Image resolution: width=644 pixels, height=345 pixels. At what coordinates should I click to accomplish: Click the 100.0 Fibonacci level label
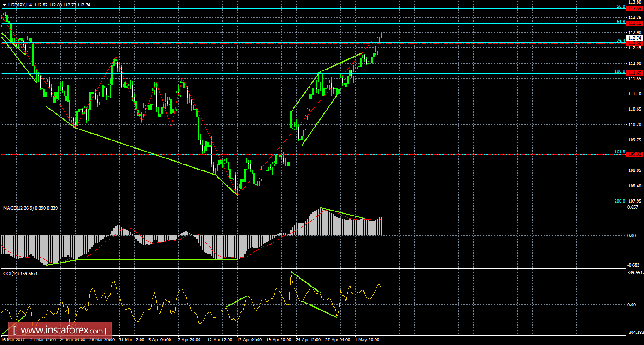(x=619, y=71)
